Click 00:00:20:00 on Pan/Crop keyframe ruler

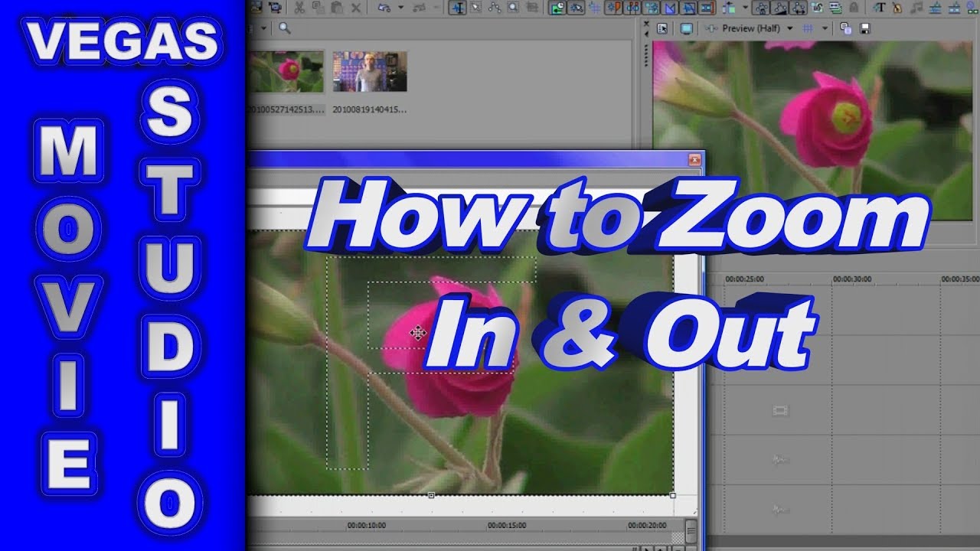coord(647,526)
